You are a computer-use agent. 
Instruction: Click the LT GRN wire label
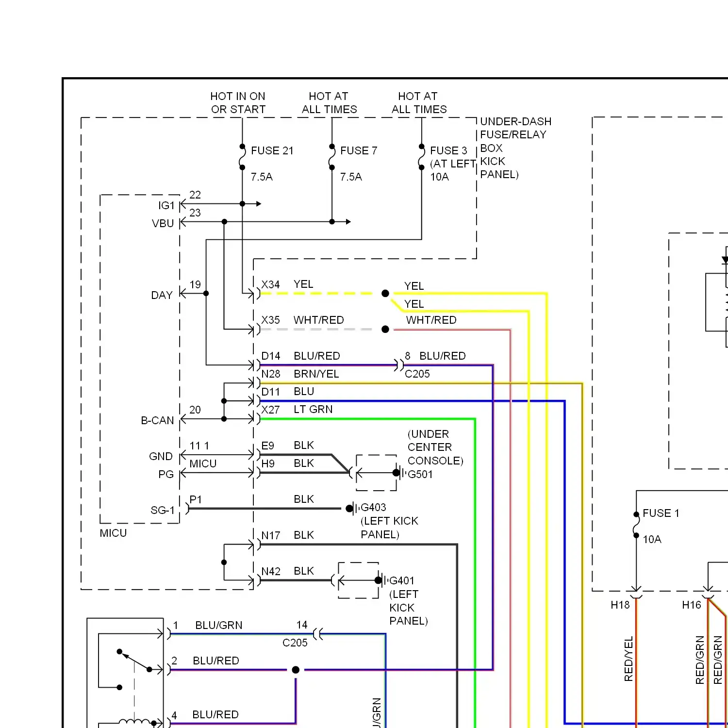click(313, 410)
